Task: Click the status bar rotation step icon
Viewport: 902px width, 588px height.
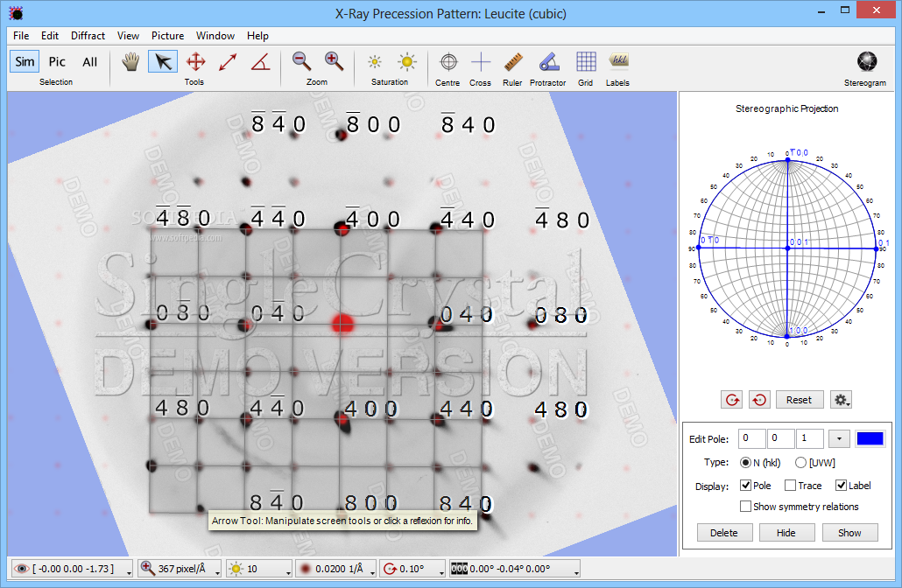Action: click(x=390, y=569)
